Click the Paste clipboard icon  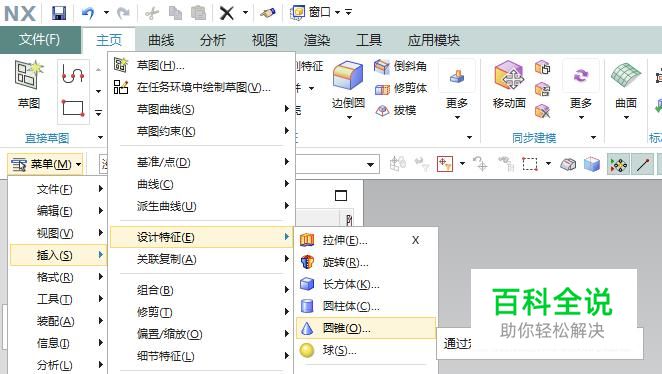[198, 13]
